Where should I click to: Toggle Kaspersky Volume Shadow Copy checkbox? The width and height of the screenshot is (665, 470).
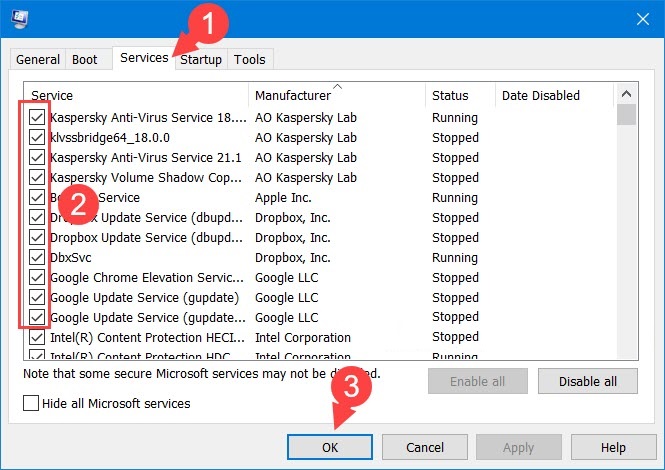coord(37,177)
